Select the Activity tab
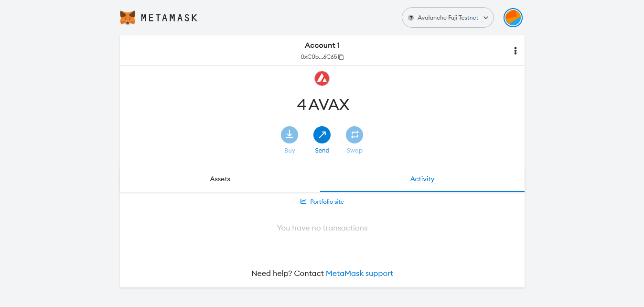Viewport: 644px width, 307px height. (x=422, y=179)
